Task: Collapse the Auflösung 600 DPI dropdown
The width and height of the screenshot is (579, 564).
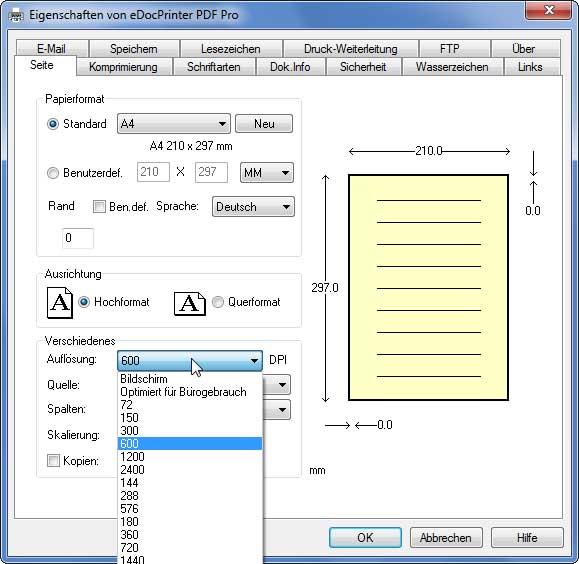Action: pyautogui.click(x=190, y=360)
